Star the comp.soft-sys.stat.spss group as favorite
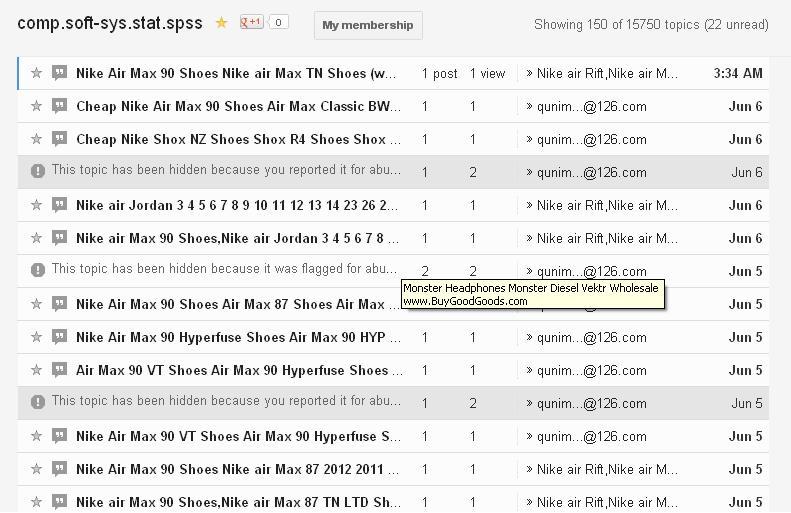Screen dimensions: 791x513 pyautogui.click(x=222, y=23)
